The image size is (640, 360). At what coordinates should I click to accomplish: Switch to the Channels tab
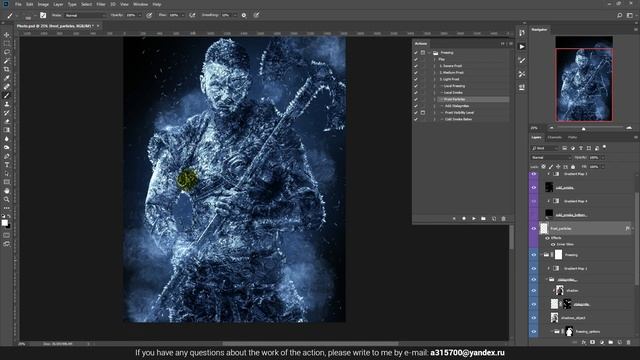[554, 138]
